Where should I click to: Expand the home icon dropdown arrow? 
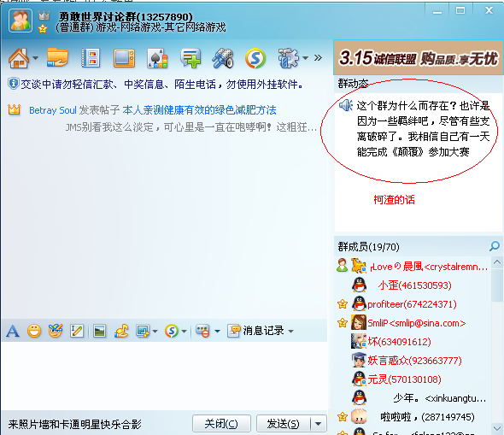(x=35, y=58)
